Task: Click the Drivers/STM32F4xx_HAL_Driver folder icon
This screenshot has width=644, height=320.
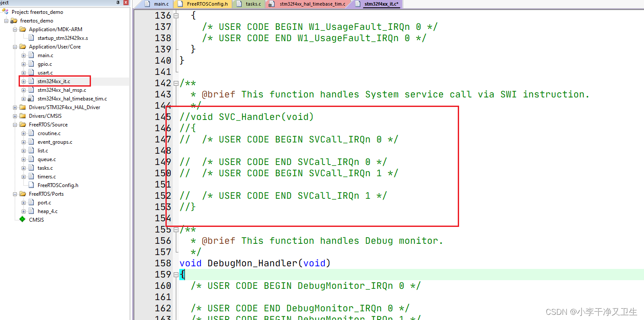Action: [23, 107]
